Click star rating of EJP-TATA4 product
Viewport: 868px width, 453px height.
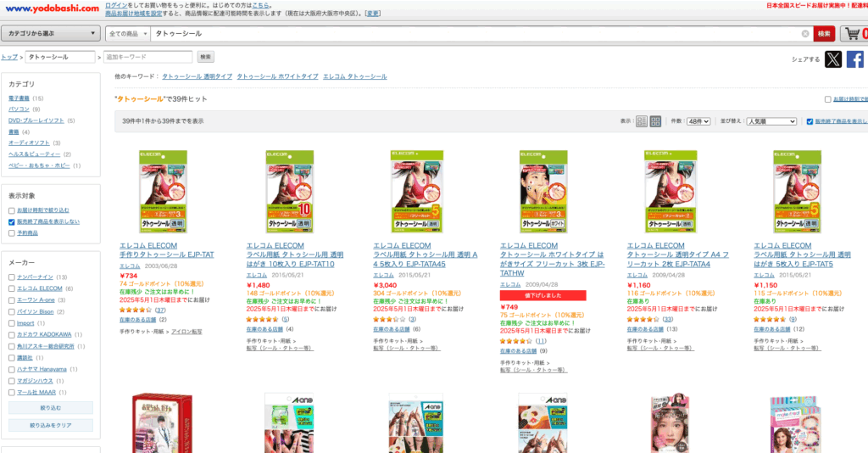[643, 320]
